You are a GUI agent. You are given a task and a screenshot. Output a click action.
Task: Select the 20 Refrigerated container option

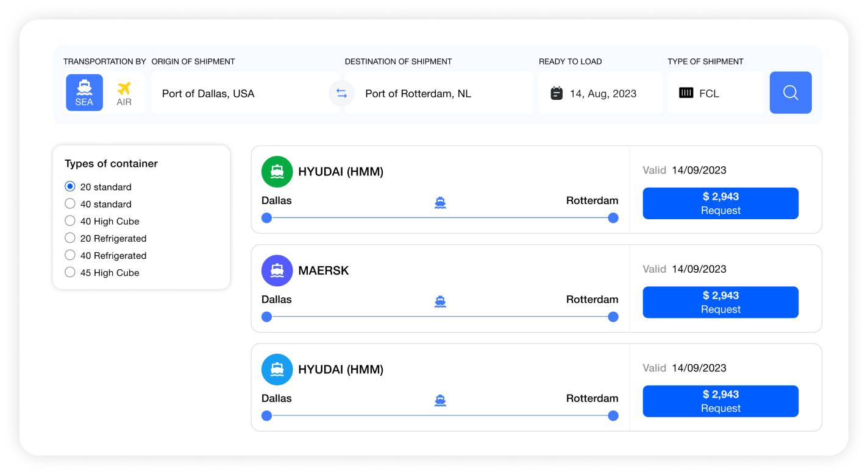click(70, 238)
